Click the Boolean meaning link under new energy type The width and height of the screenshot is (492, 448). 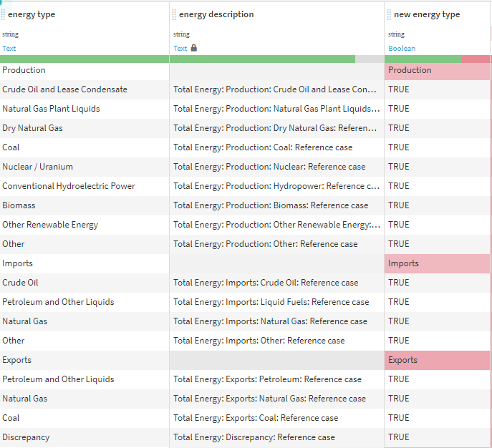pyautogui.click(x=402, y=48)
